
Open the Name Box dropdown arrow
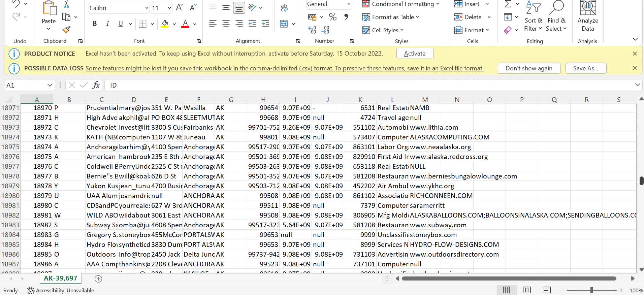coord(50,85)
